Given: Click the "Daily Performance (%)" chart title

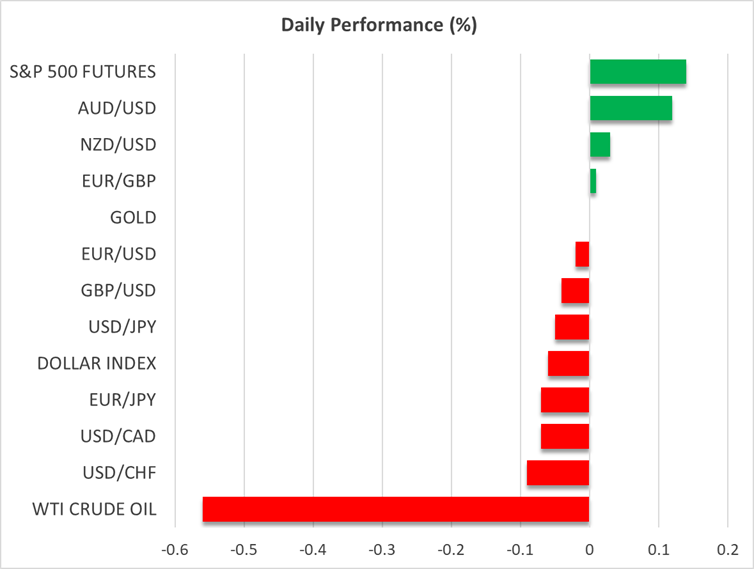Looking at the screenshot, I should click(377, 25).
